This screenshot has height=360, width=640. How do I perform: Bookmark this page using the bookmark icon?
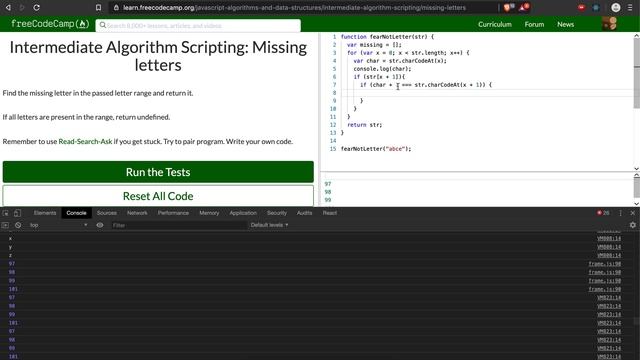[x=98, y=7]
